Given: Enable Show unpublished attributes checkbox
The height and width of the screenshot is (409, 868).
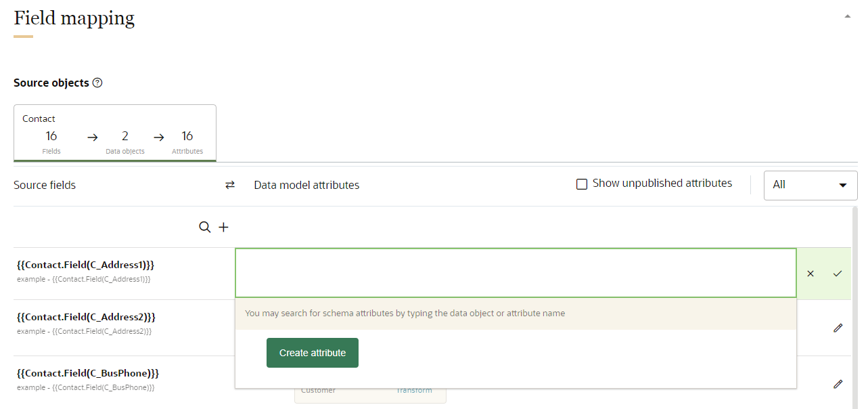Looking at the screenshot, I should [582, 184].
